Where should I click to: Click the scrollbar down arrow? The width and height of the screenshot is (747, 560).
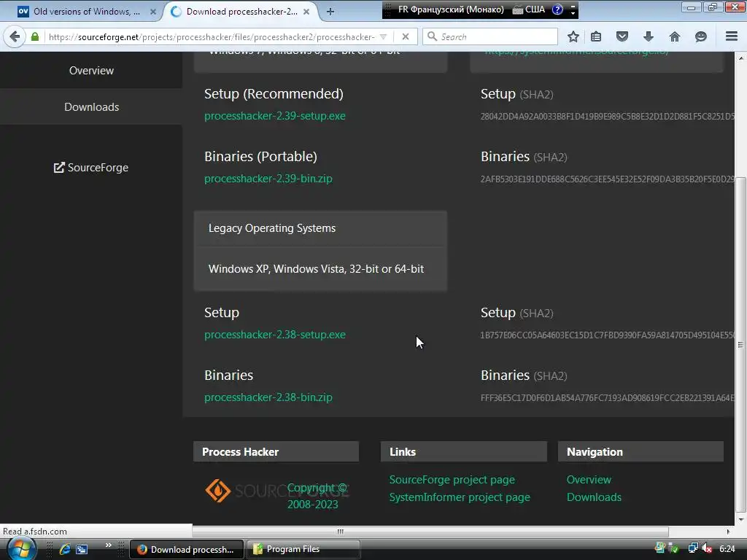[x=740, y=519]
